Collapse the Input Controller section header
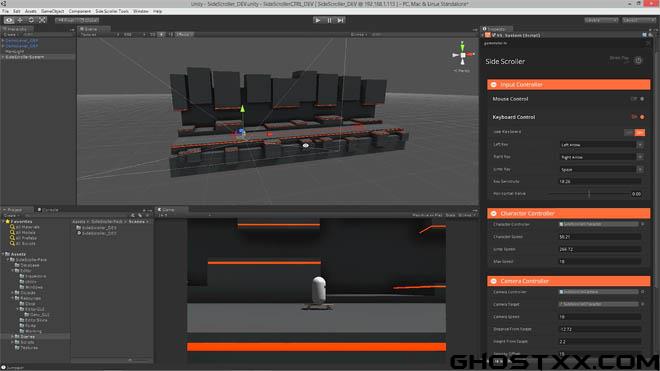The width and height of the screenshot is (660, 371). 569,85
